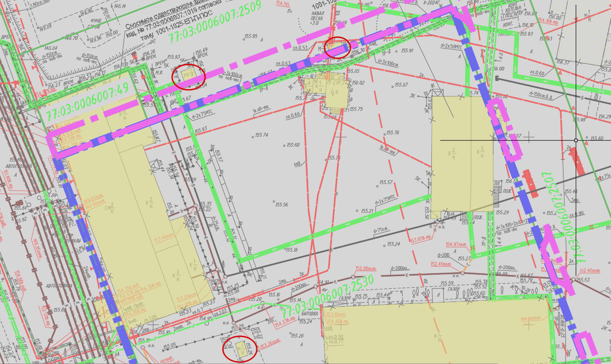Select elevation label 156.02
The image size is (611, 364).
click(358, 83)
